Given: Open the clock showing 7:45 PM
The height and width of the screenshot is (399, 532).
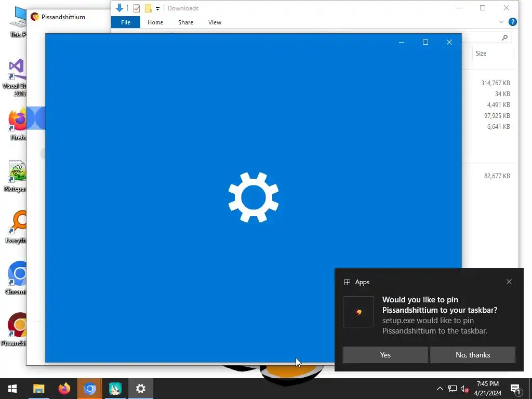Looking at the screenshot, I should (487, 389).
